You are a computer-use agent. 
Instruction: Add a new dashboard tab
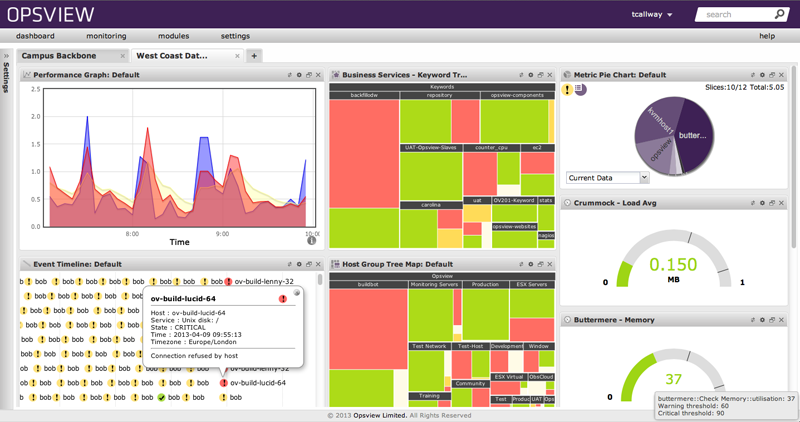pyautogui.click(x=254, y=56)
